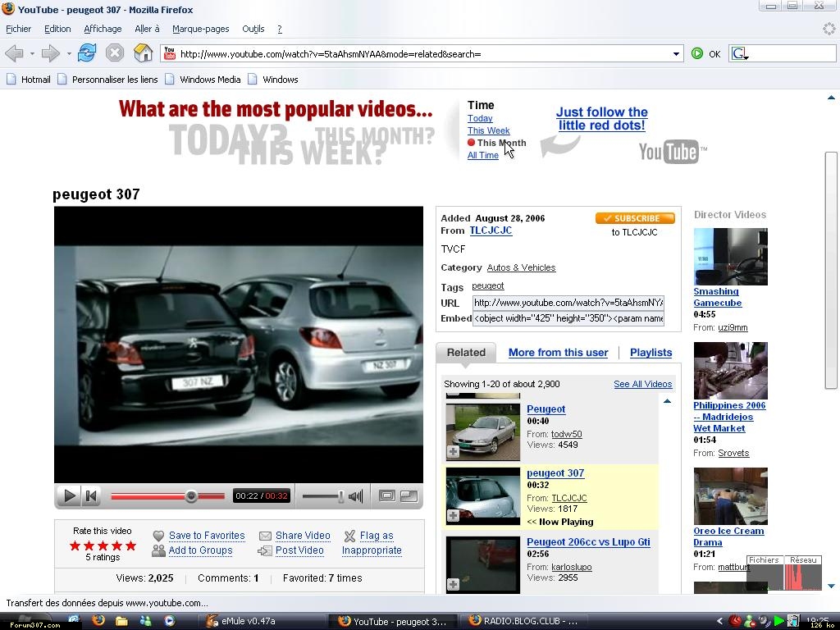Click the volume slider handle
This screenshot has width=840, height=630.
pyautogui.click(x=340, y=496)
